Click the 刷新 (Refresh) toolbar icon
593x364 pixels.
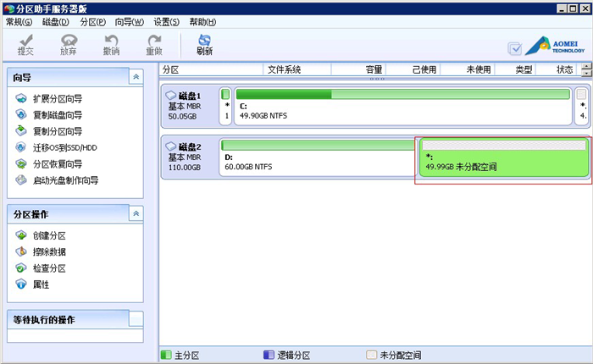point(204,45)
